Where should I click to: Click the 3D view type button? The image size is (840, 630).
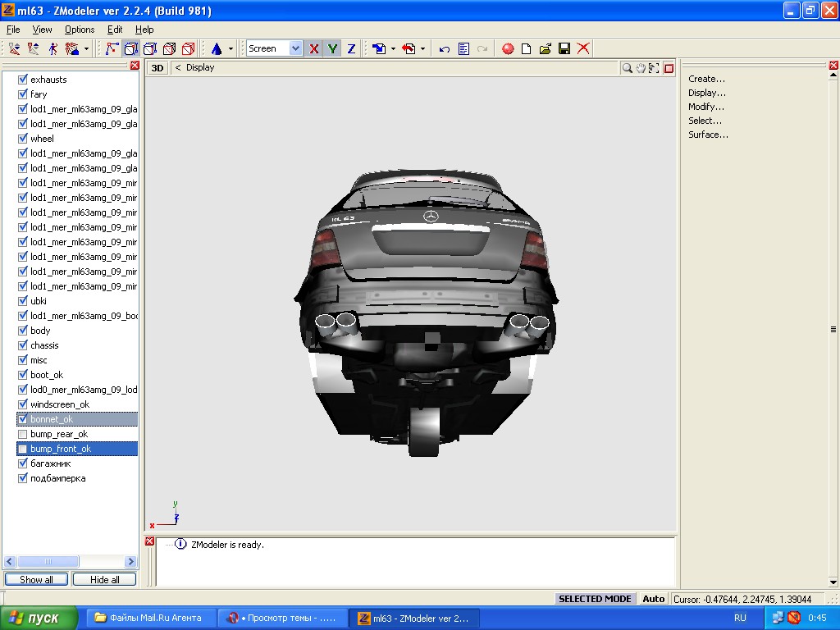pos(157,68)
